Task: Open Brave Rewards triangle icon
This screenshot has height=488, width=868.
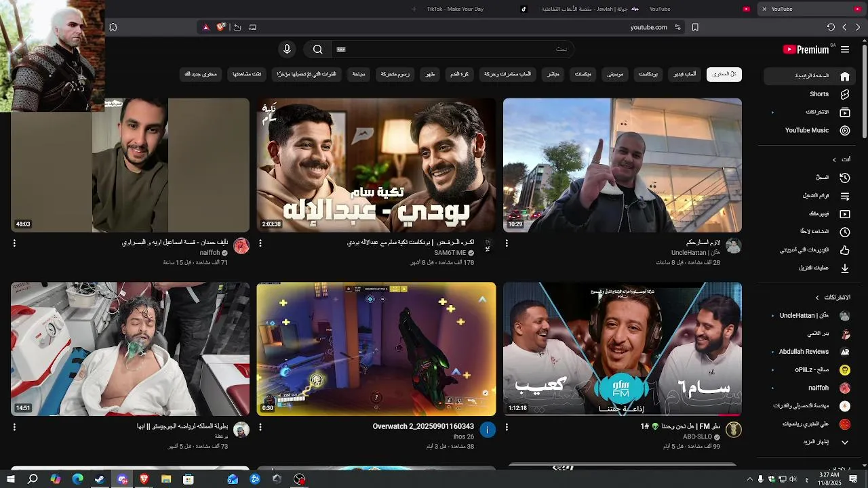Action: (x=206, y=27)
